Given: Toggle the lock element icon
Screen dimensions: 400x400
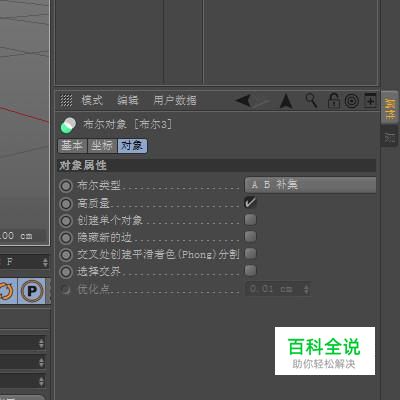Looking at the screenshot, I should [x=333, y=100].
